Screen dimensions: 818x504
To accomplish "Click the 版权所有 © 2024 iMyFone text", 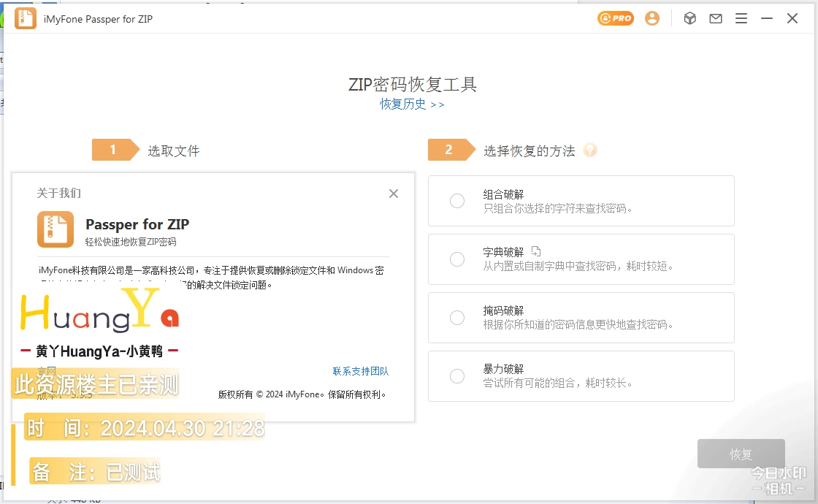I will point(302,394).
